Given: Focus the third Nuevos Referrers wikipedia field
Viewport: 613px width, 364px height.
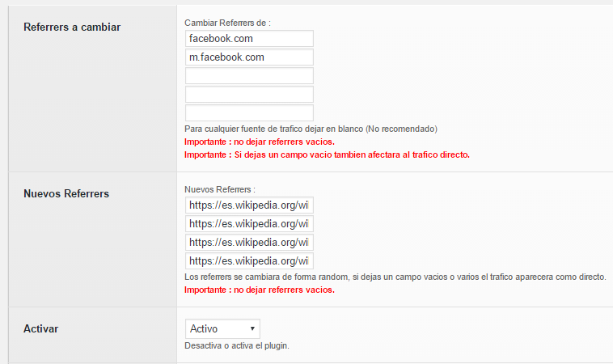Looking at the screenshot, I should click(x=249, y=243).
